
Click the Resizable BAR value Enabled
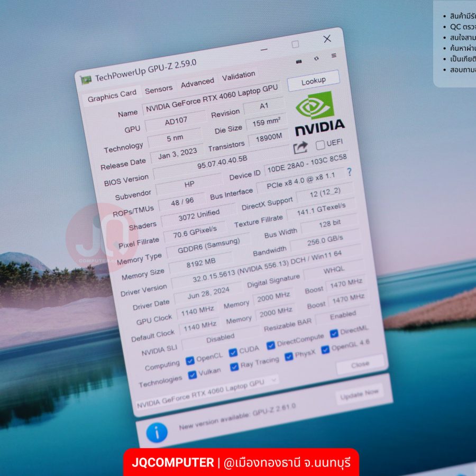point(343,316)
